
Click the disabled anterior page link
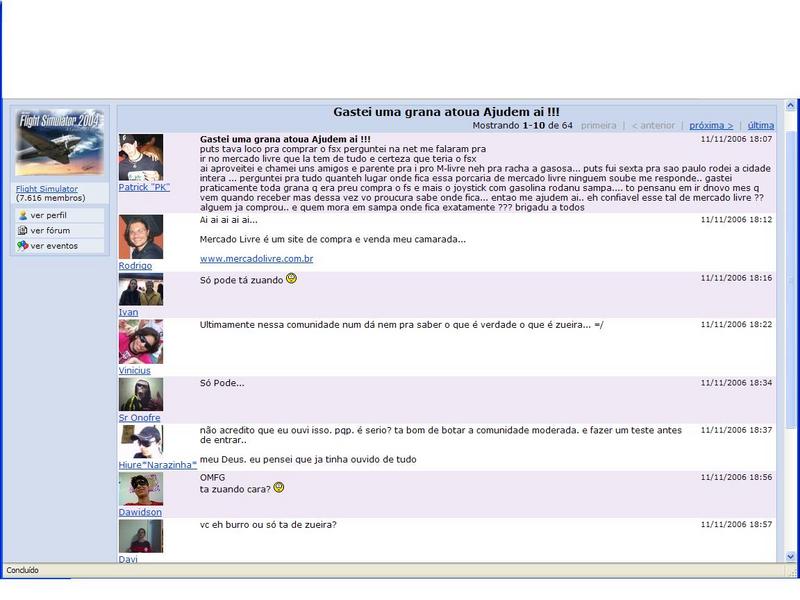[653, 126]
